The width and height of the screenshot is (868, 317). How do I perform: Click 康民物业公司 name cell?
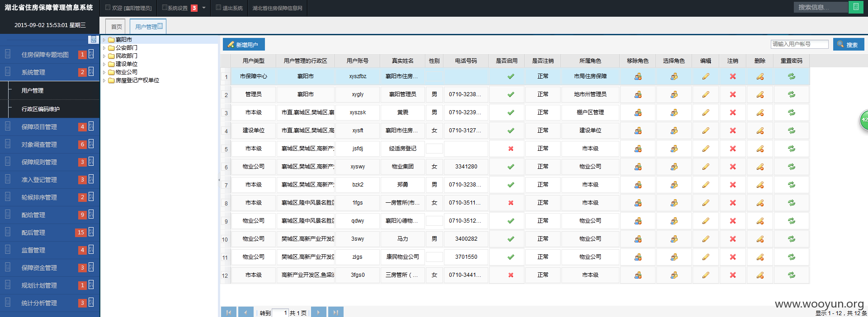tap(403, 257)
